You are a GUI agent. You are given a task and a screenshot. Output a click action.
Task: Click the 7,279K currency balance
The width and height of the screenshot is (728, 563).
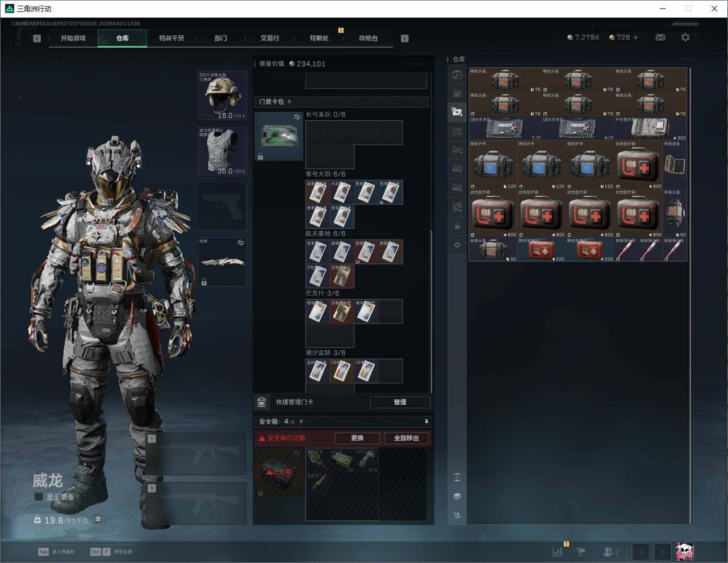(583, 37)
